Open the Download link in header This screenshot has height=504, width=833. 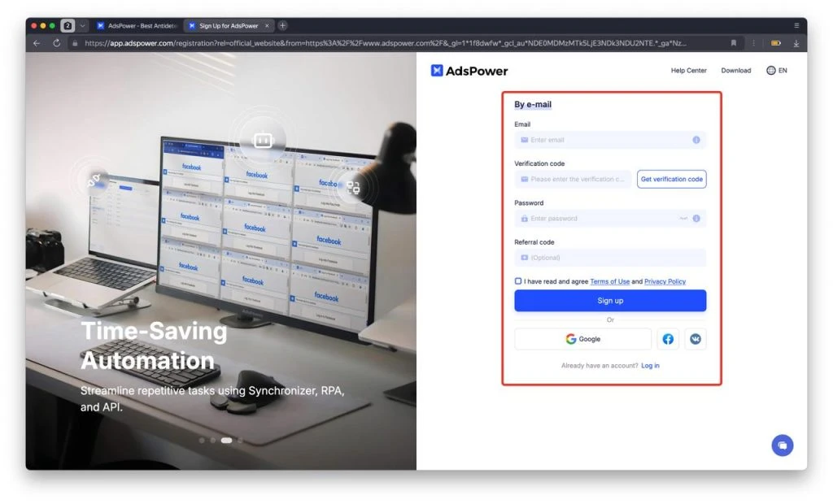(735, 70)
